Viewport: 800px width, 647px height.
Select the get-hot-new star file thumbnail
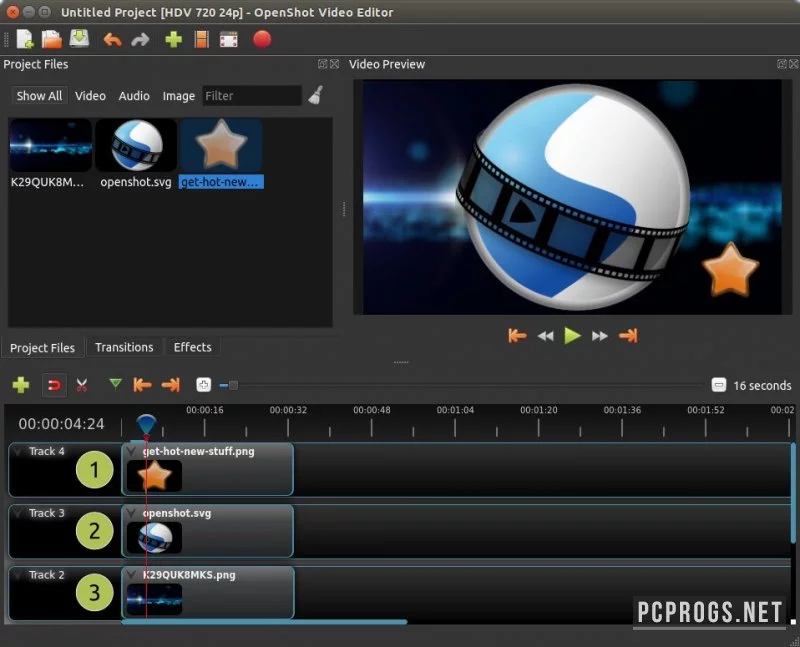point(221,145)
